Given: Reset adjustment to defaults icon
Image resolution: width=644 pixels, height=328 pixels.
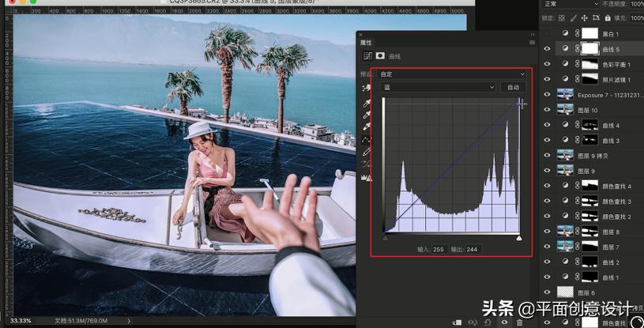Looking at the screenshot, I should (x=488, y=322).
